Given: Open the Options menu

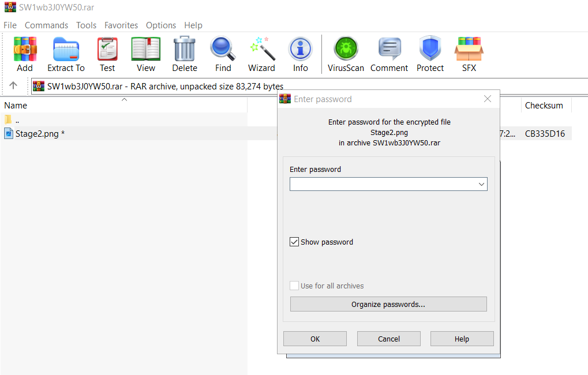Looking at the screenshot, I should (161, 25).
